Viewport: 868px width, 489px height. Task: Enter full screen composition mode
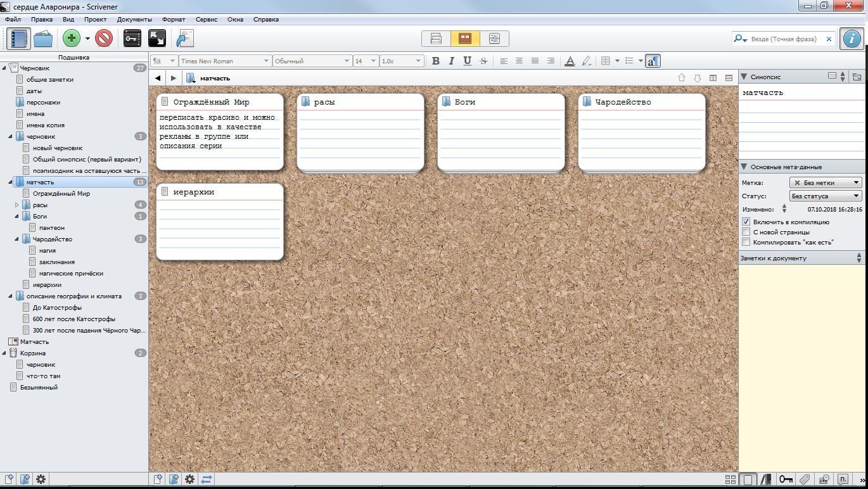click(x=157, y=39)
